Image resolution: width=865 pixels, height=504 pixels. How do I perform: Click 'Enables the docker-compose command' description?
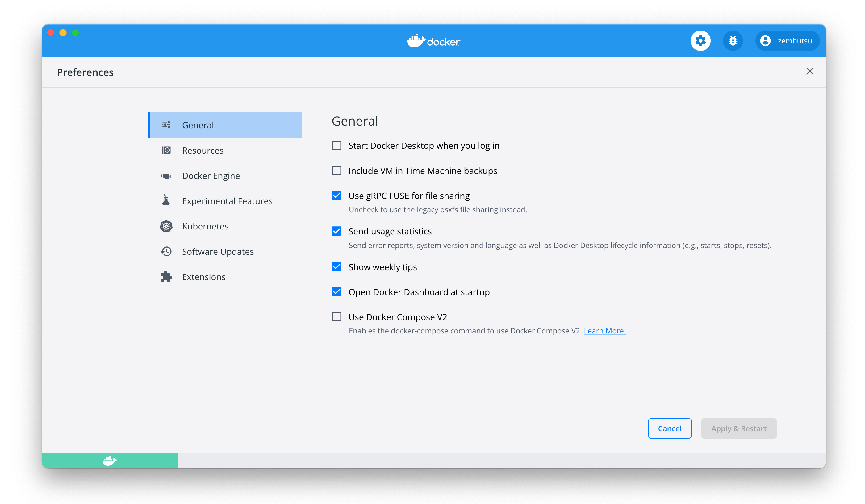coord(465,331)
